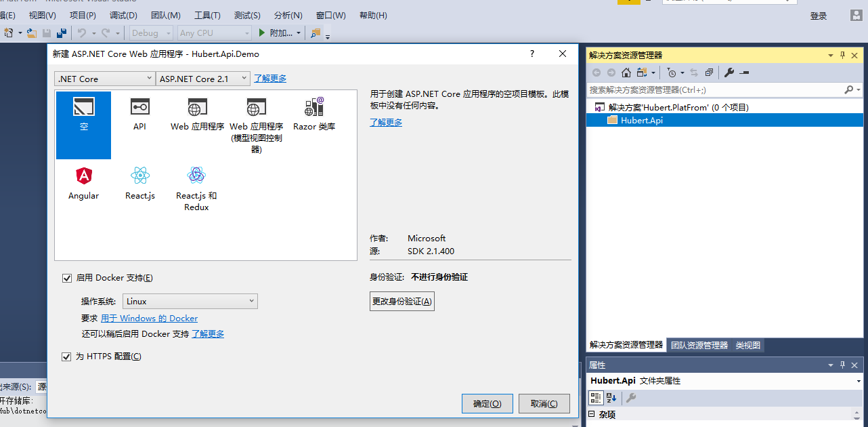The height and width of the screenshot is (427, 868).
Task: Choose the React.js 和 Redux template
Action: [x=196, y=188]
